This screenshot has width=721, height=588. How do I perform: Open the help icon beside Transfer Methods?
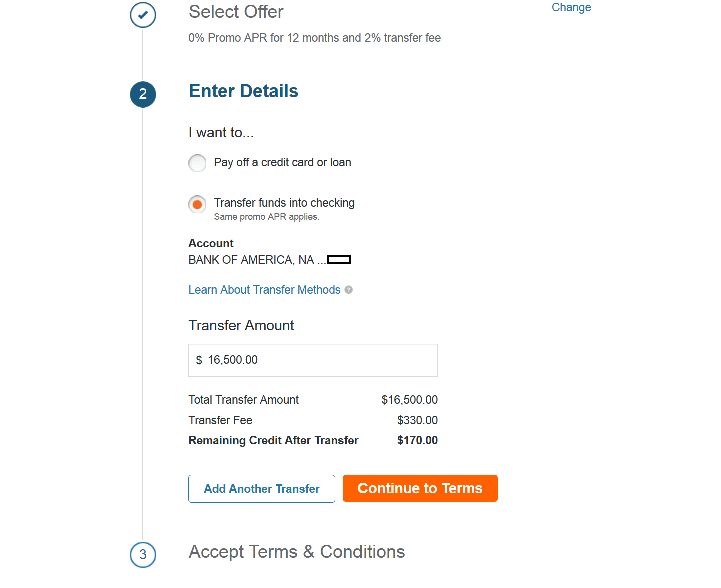349,290
